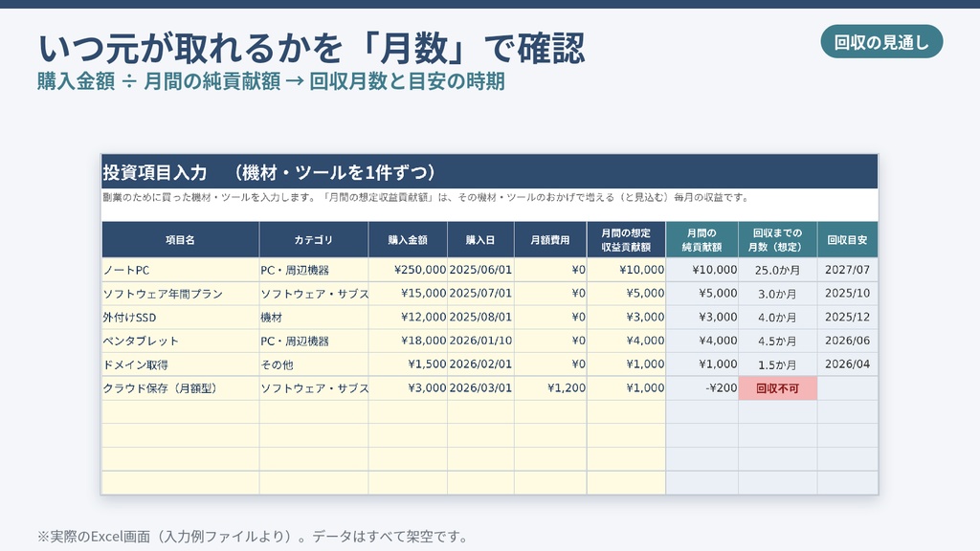
Task: Select the 2026/03/01 purchase date cell
Action: pyautogui.click(x=480, y=388)
